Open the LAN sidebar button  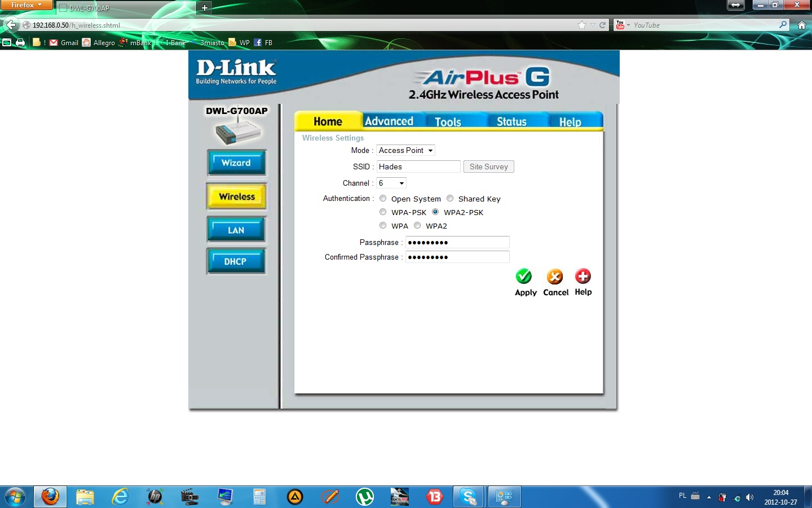(x=236, y=230)
